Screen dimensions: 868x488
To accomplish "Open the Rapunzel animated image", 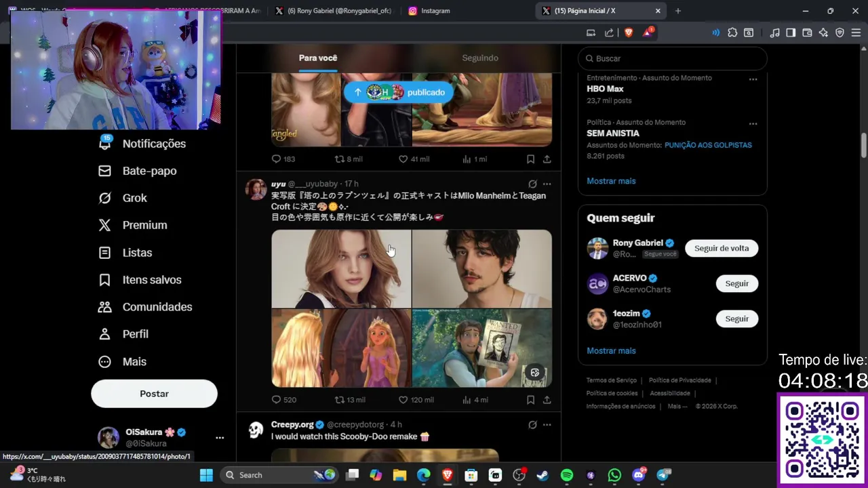I will pyautogui.click(x=341, y=348).
